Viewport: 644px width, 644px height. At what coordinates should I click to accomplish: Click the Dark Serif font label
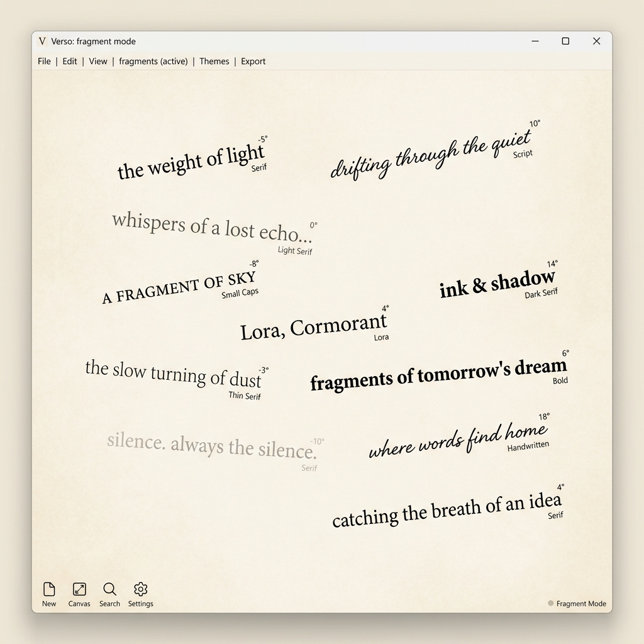(x=541, y=293)
